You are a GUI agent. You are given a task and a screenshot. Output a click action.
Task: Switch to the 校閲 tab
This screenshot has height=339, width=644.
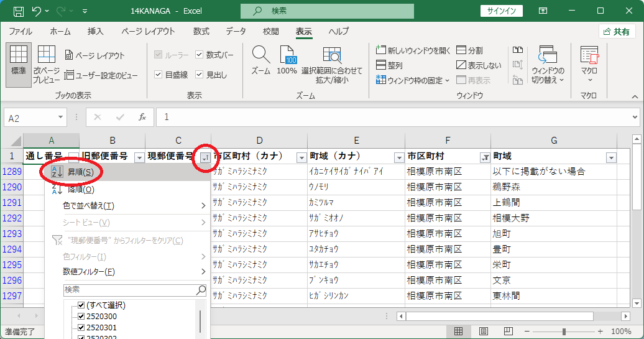click(270, 31)
